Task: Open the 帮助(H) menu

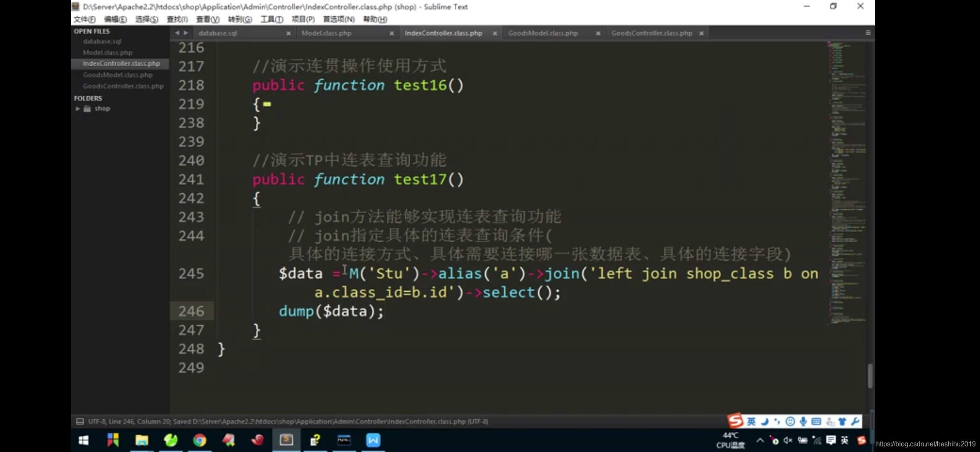Action: tap(375, 19)
